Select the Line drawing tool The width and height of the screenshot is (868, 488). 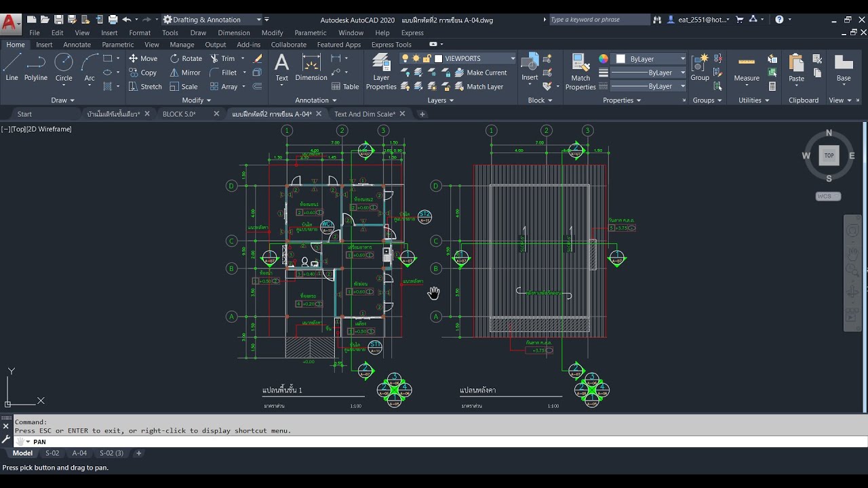click(x=12, y=68)
